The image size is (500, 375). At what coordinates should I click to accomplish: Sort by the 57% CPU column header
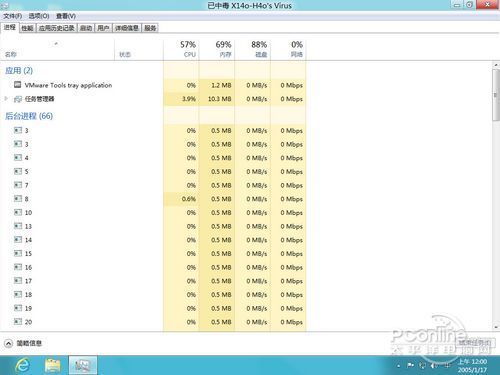tap(181, 49)
